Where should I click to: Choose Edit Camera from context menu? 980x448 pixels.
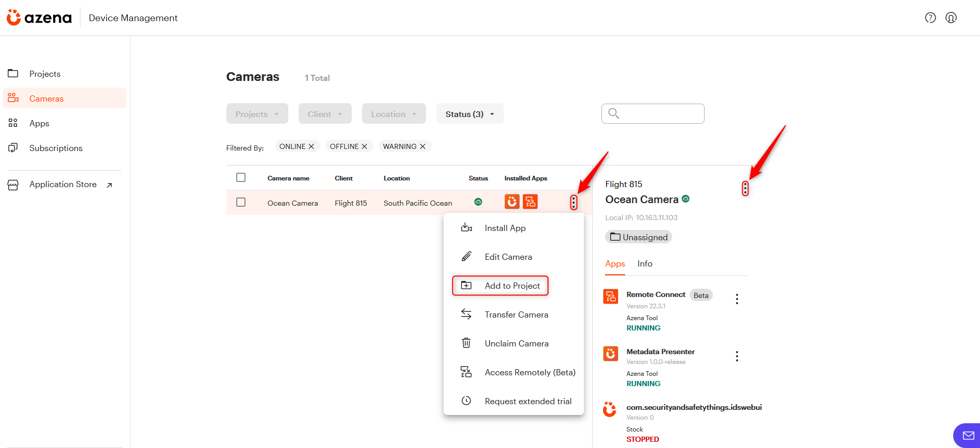(x=514, y=257)
